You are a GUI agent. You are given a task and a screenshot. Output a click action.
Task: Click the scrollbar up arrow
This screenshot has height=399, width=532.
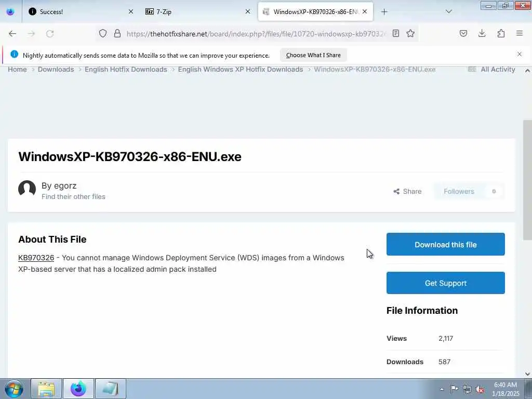[x=527, y=71]
